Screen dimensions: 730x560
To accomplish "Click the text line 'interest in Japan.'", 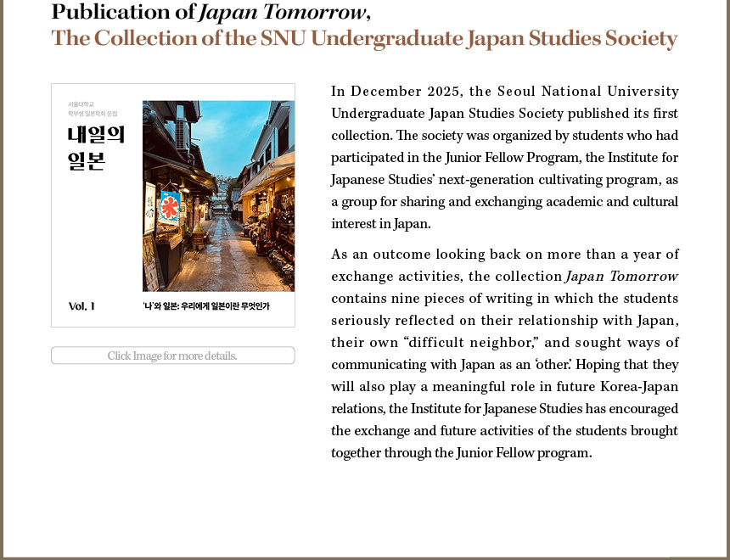I will [381, 224].
